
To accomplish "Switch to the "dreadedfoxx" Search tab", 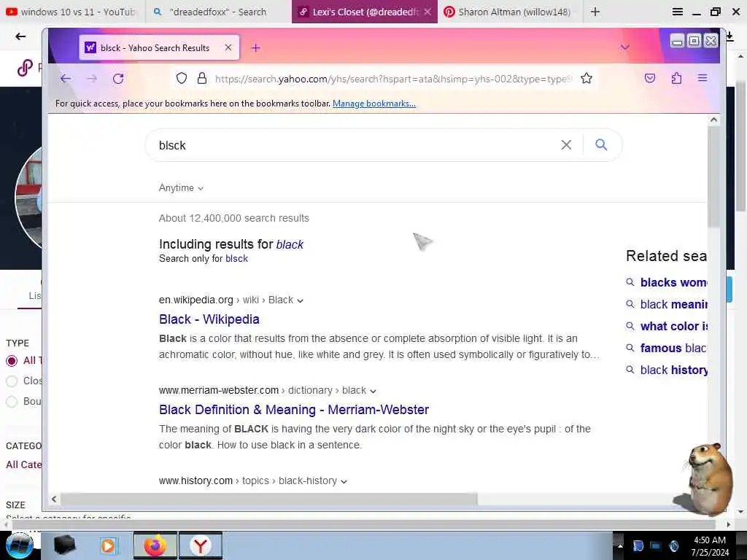I will pos(217,12).
